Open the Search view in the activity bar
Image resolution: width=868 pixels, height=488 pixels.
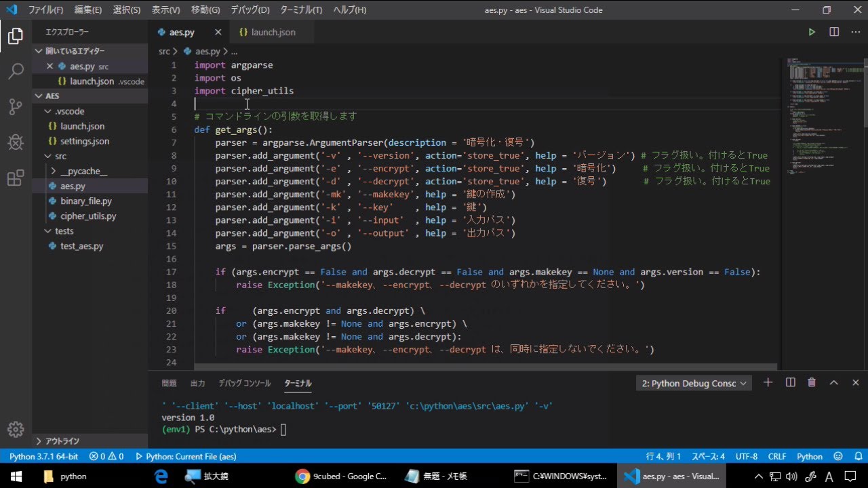[16, 71]
